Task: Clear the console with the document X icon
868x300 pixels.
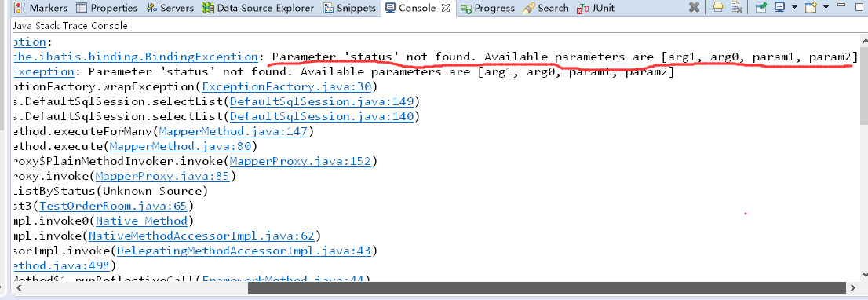Action: click(735, 8)
